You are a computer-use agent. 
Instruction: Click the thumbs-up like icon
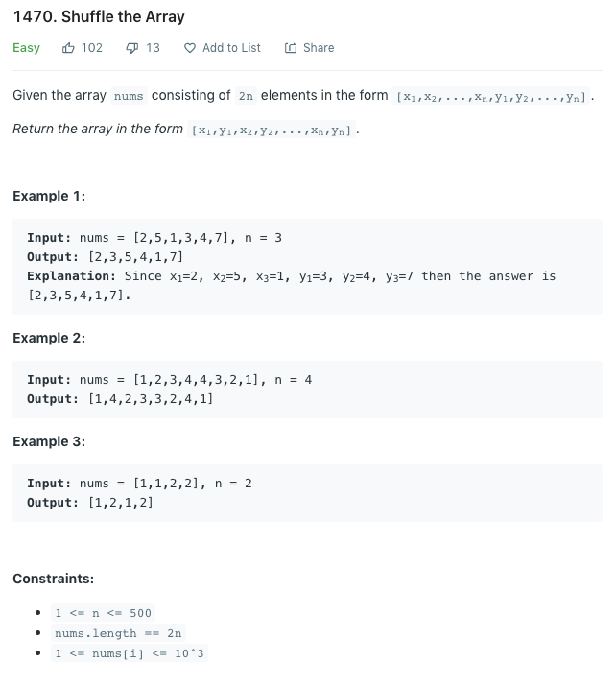[x=68, y=48]
